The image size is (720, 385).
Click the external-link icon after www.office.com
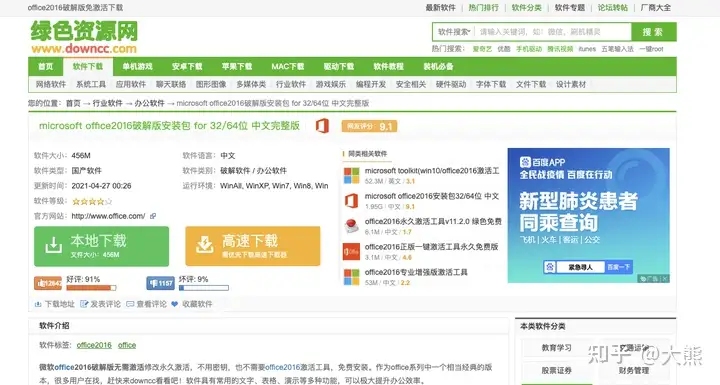coord(153,216)
